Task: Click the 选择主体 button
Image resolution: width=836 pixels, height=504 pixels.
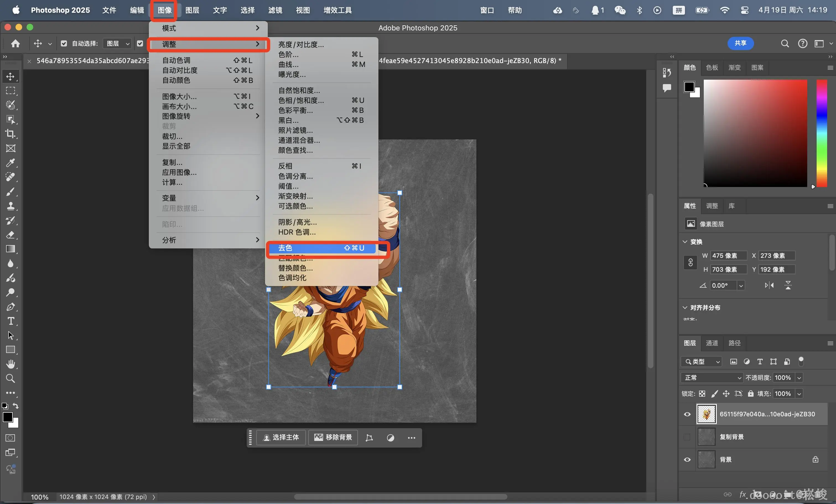Action: point(281,438)
